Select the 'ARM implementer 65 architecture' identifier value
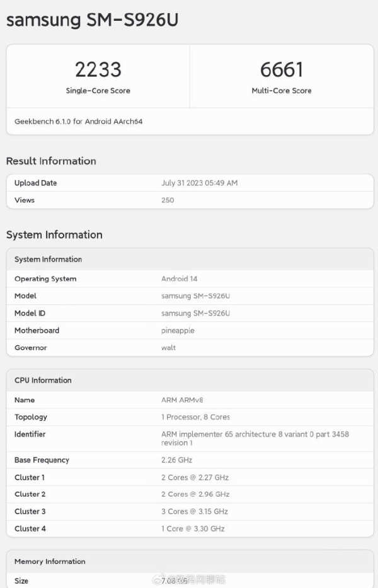Screen dimensions: 378x588 [255, 439]
